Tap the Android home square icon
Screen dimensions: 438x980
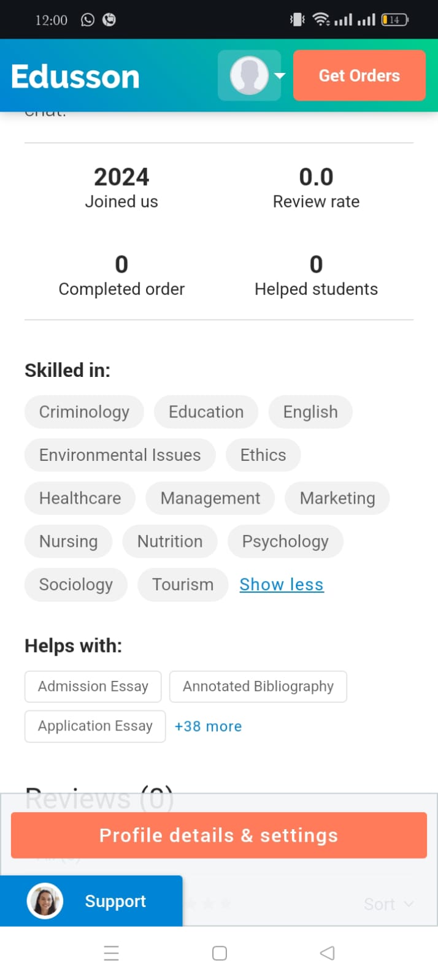click(220, 953)
